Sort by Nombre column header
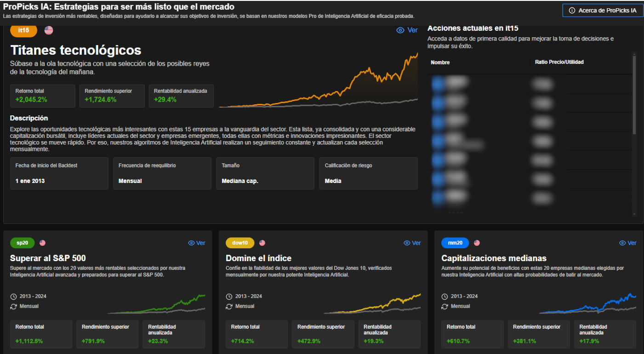The image size is (644, 354). coord(440,62)
